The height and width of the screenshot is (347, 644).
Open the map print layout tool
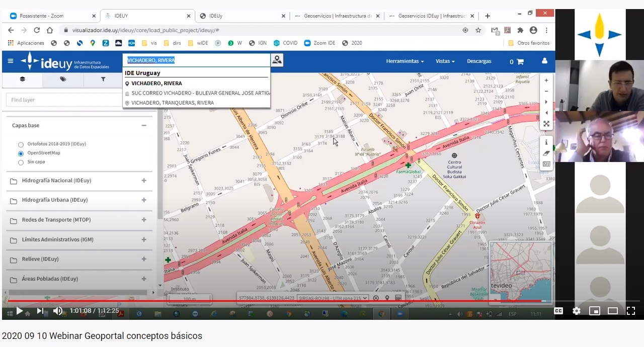546,164
